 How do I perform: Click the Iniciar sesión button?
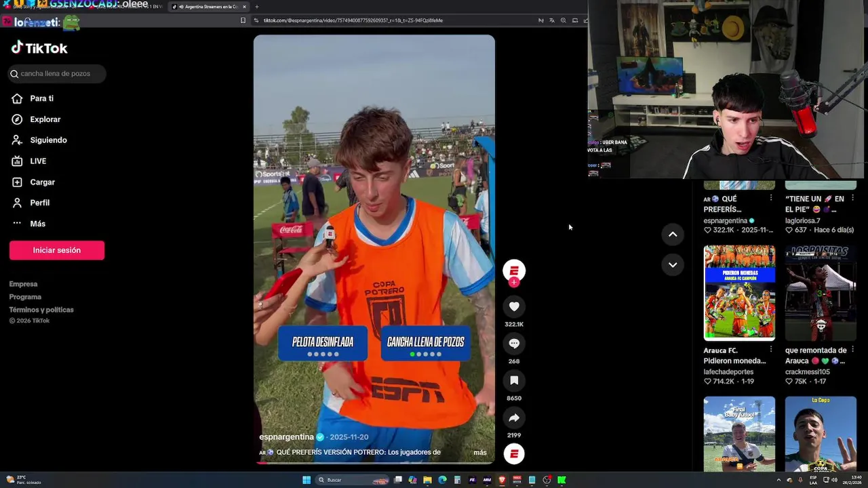pyautogui.click(x=57, y=250)
